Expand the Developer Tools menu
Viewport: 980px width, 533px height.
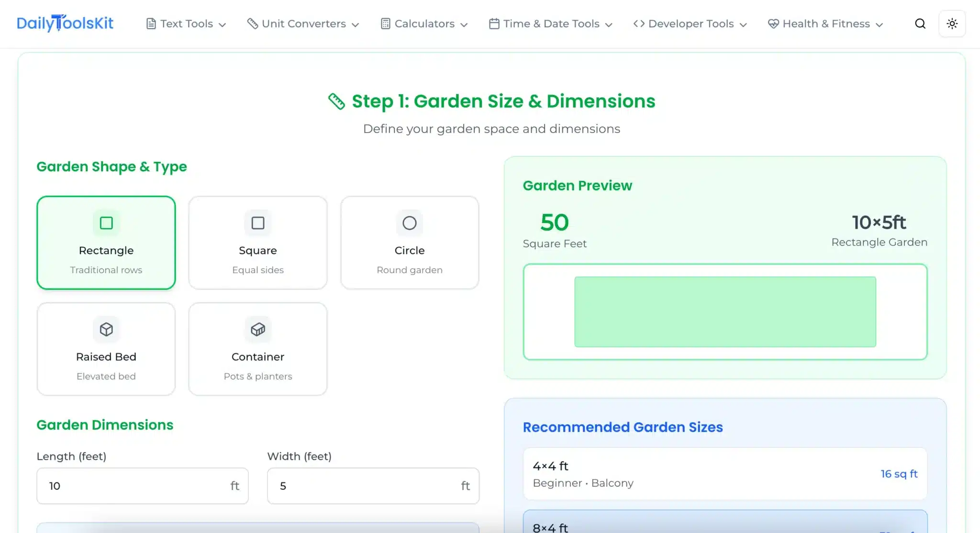click(x=689, y=23)
